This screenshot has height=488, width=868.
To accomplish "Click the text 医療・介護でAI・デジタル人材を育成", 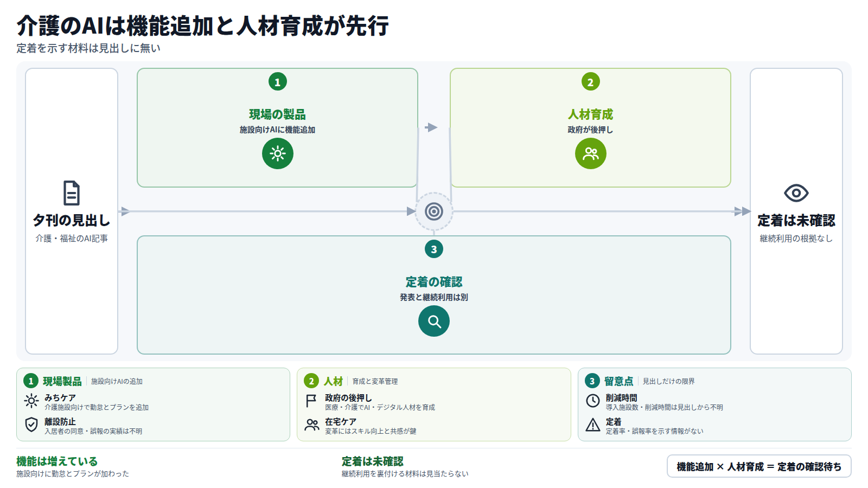I will coord(380,408).
